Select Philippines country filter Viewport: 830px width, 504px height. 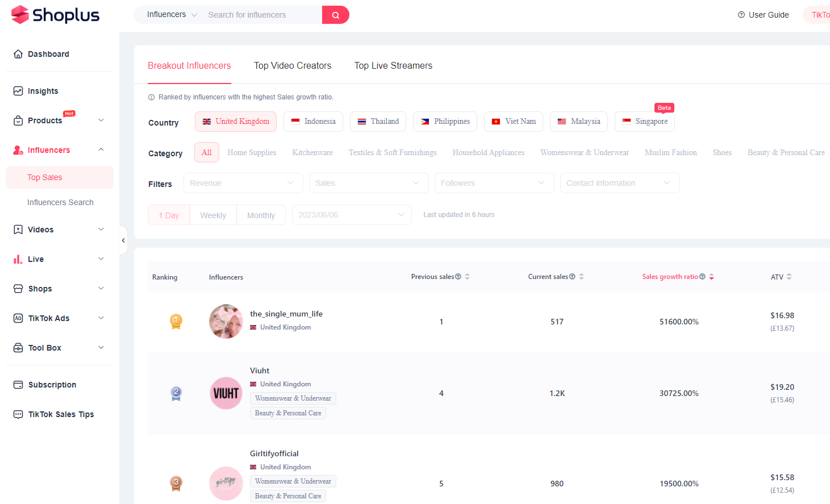(445, 122)
